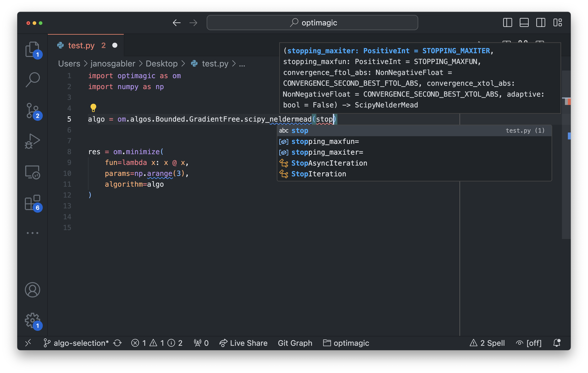This screenshot has width=588, height=373.
Task: Expand Desktop folder in breadcrumb path
Action: coord(162,64)
